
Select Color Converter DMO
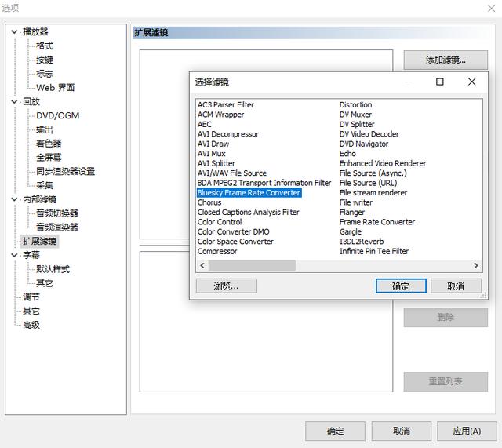[234, 231]
